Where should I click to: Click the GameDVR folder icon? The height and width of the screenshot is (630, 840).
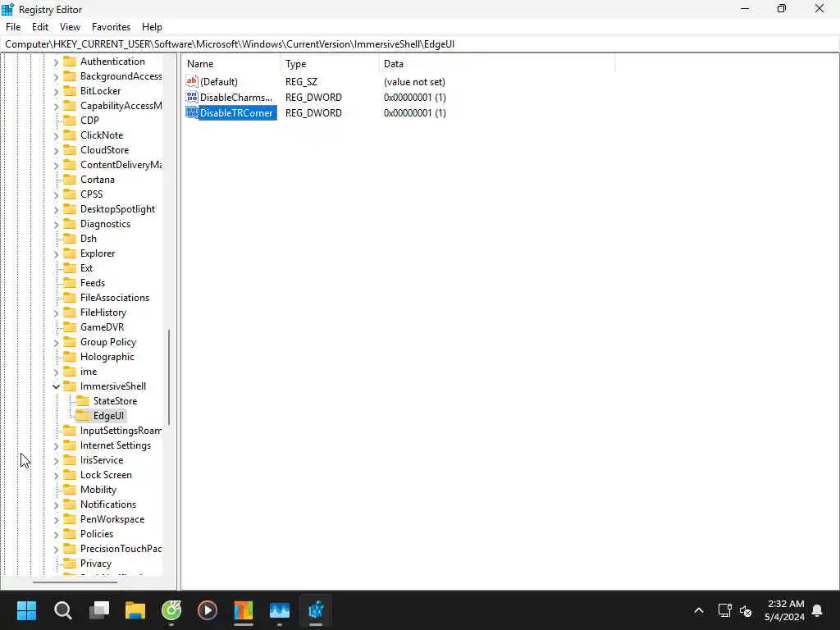coord(70,326)
